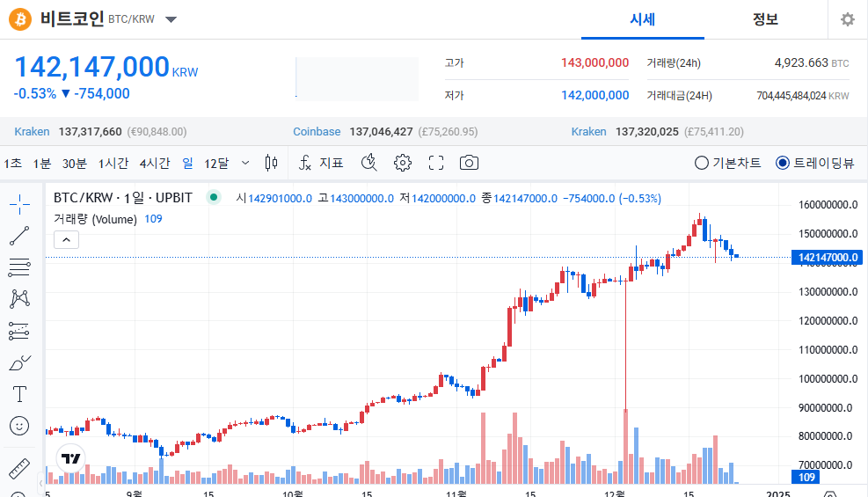
Task: Select the 12달 interval
Action: click(216, 164)
